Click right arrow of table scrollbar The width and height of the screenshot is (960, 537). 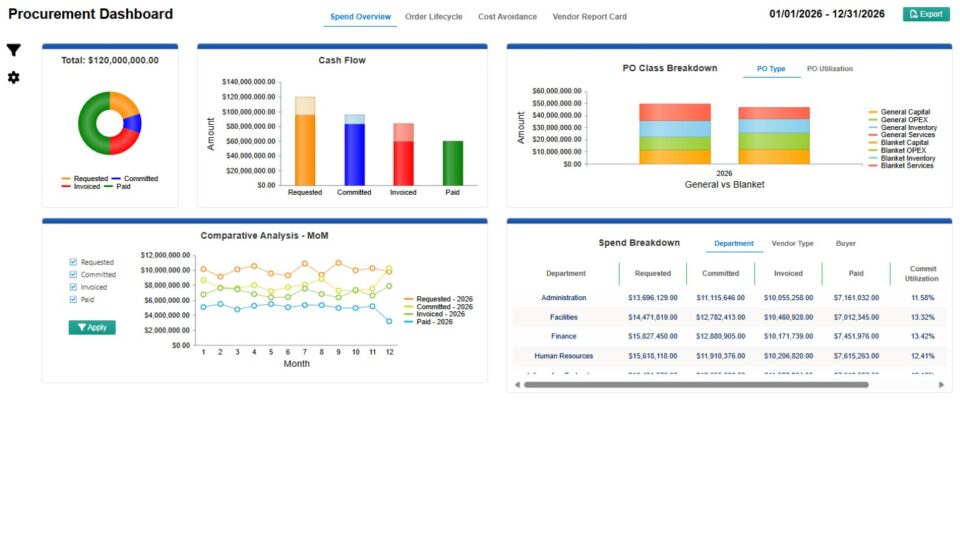pos(940,384)
